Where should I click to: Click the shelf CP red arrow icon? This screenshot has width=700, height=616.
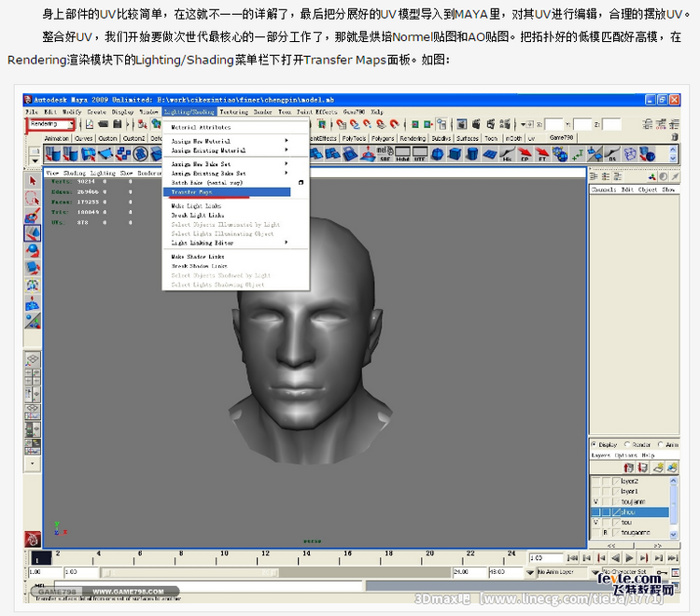525,154
